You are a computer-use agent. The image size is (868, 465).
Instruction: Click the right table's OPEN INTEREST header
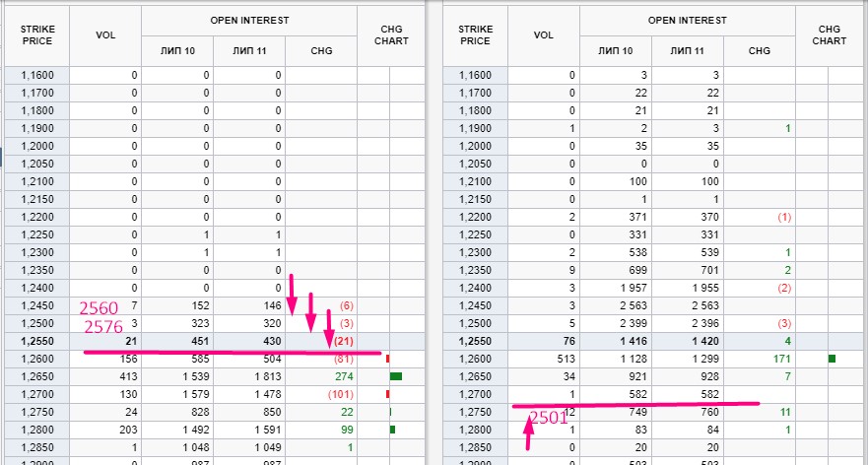point(687,20)
